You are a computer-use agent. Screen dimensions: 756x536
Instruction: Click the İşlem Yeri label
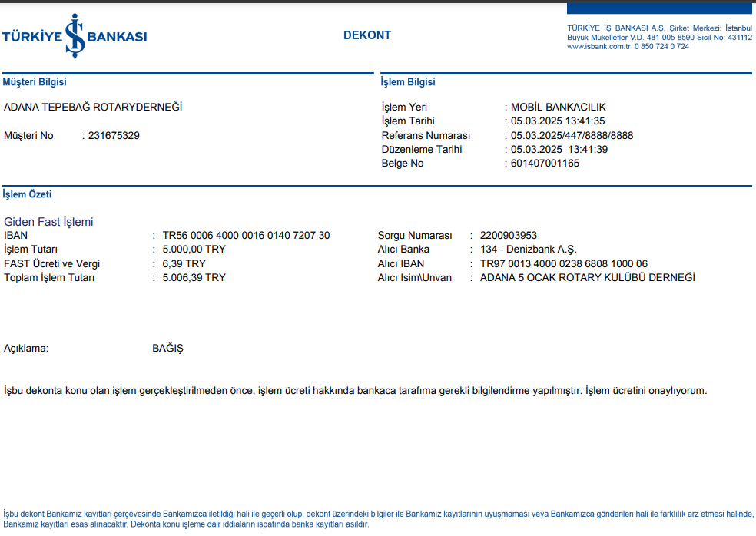click(x=404, y=107)
